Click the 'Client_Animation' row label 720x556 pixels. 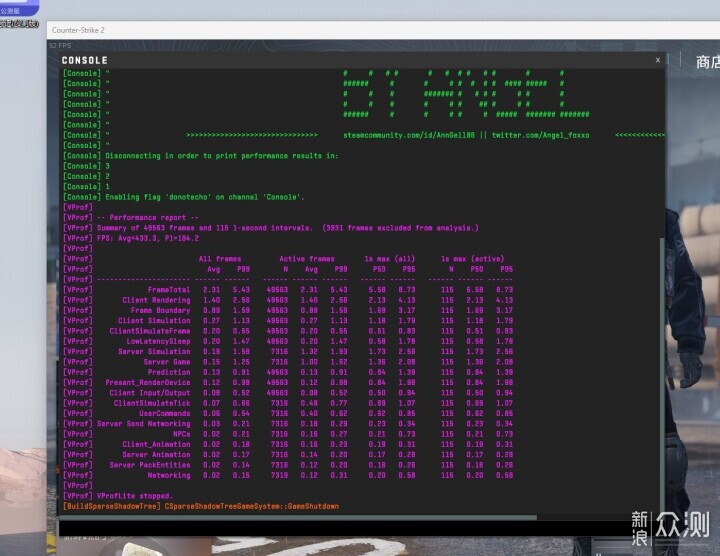[156, 444]
